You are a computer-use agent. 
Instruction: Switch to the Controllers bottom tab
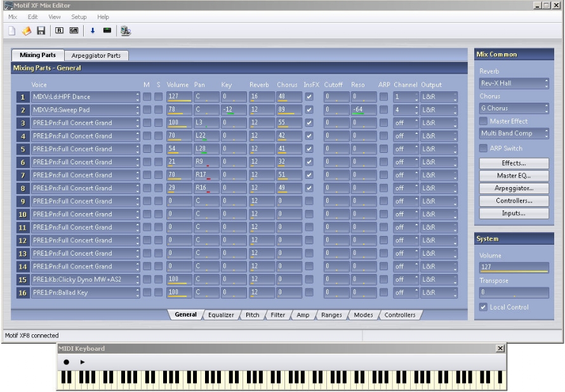point(399,315)
